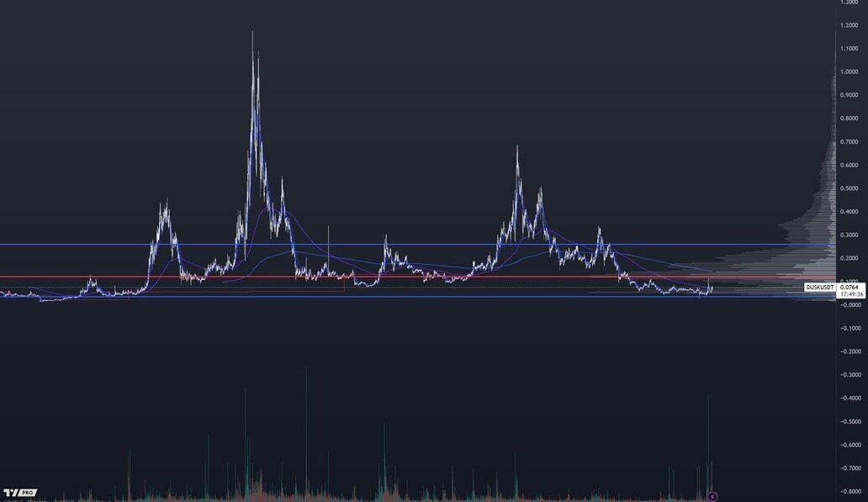This screenshot has height=502, width=868.
Task: Click the DUSKUSDT symbol price label
Action: [820, 288]
